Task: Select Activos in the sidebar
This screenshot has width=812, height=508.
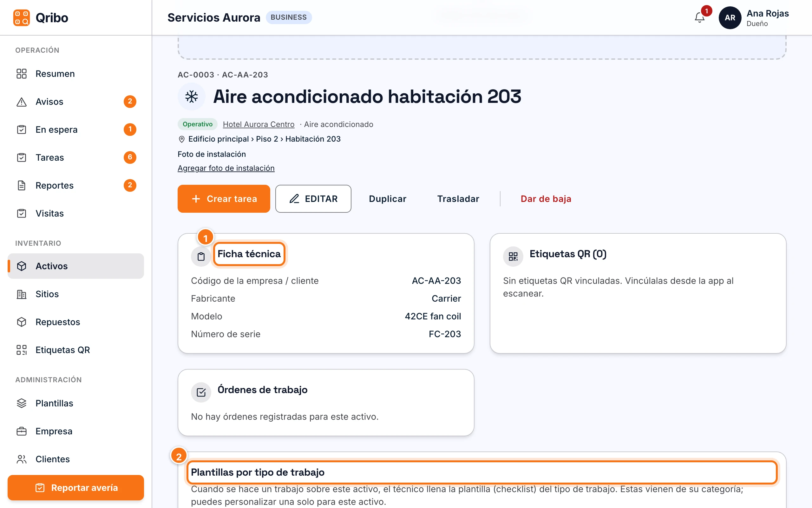Action: click(x=76, y=266)
